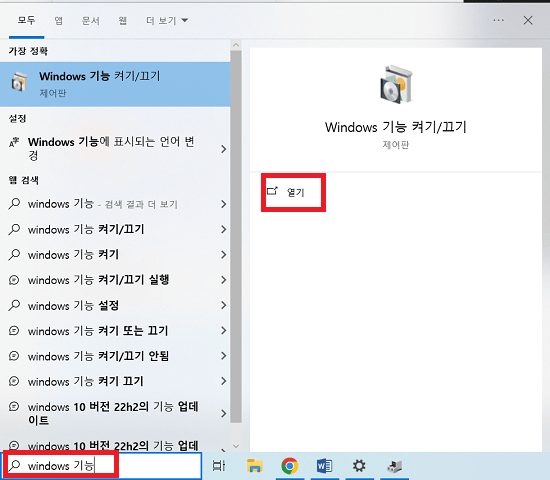The width and height of the screenshot is (550, 480).
Task: Open the 더 보기 dropdown
Action: (167, 20)
